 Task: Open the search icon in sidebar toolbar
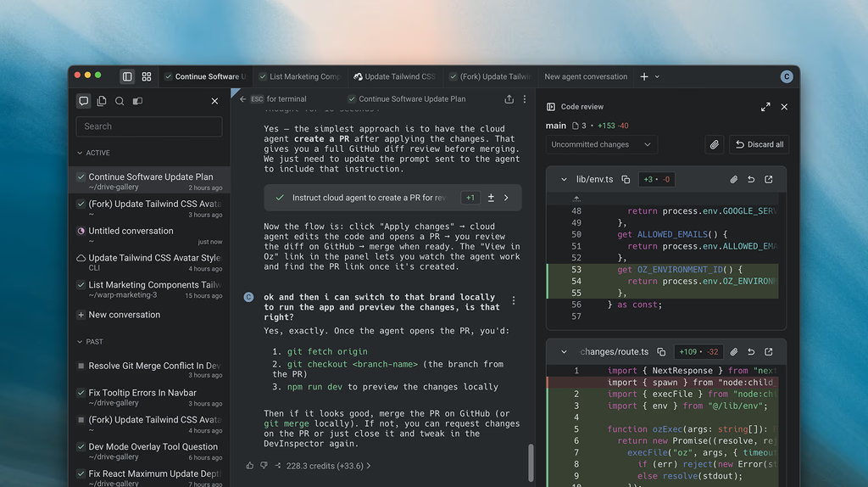click(120, 101)
